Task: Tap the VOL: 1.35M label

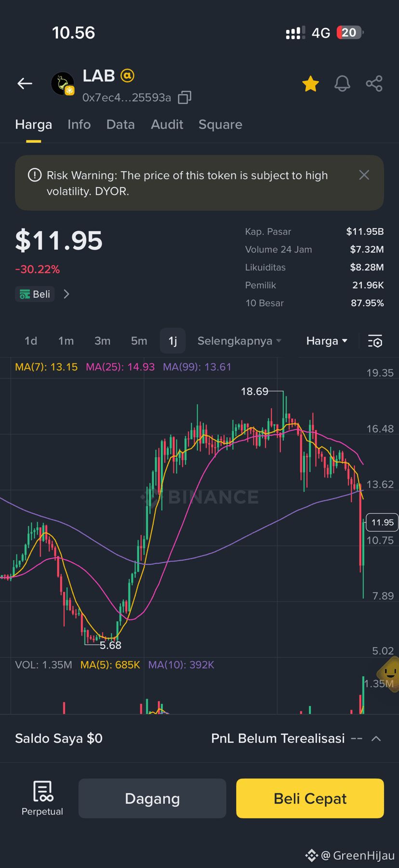Action: pyautogui.click(x=43, y=665)
